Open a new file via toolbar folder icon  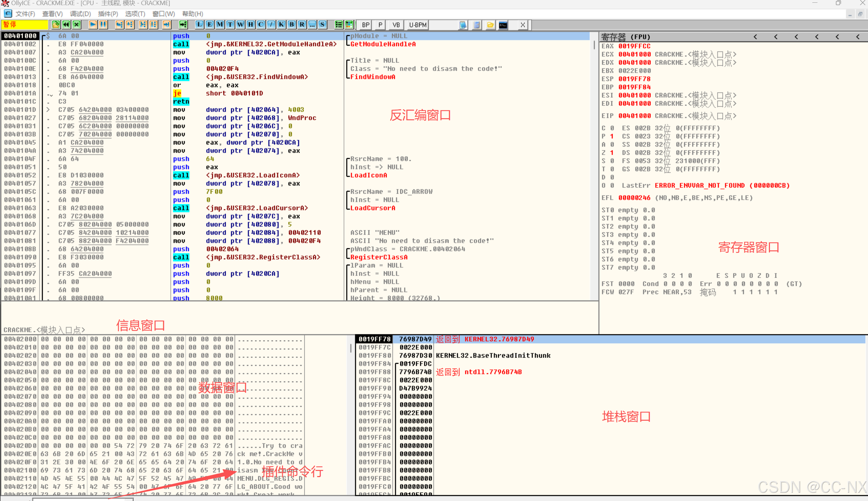[56, 25]
